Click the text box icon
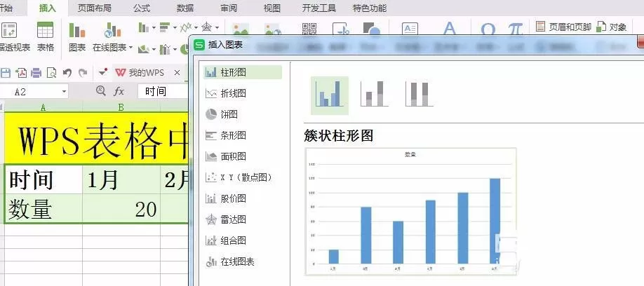 [410, 29]
